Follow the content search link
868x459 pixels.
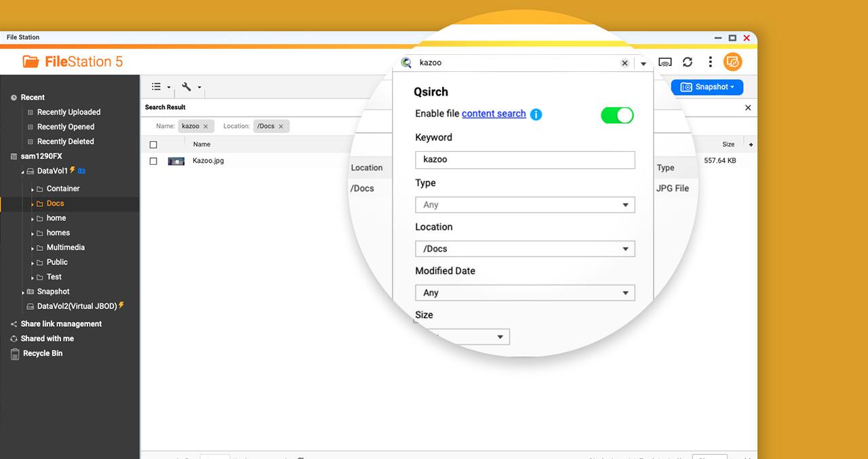click(494, 114)
